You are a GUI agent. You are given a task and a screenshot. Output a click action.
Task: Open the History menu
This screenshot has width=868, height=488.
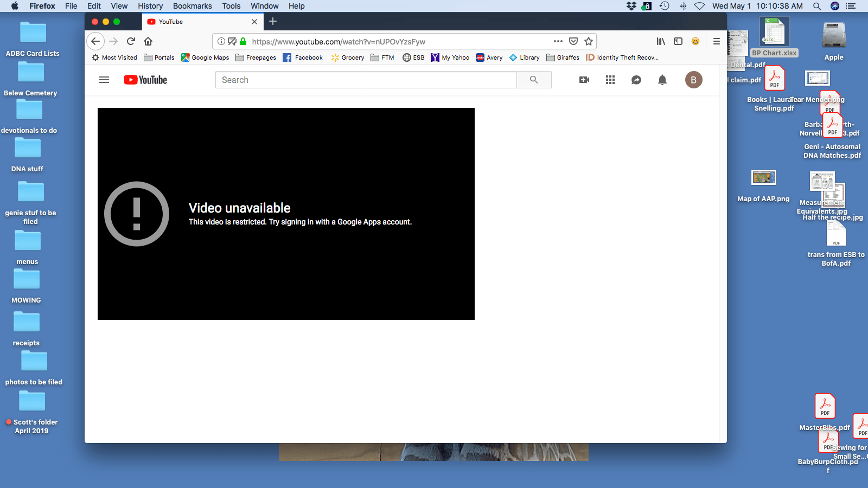(150, 6)
